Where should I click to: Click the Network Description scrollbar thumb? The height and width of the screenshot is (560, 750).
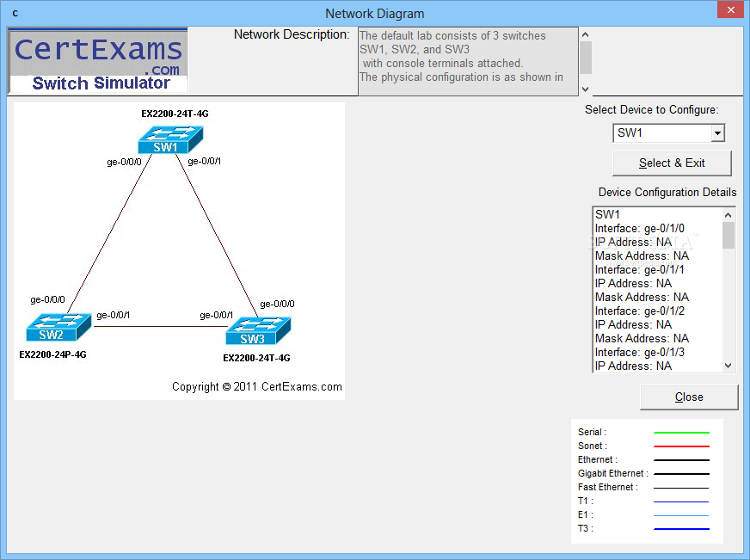coord(586,58)
